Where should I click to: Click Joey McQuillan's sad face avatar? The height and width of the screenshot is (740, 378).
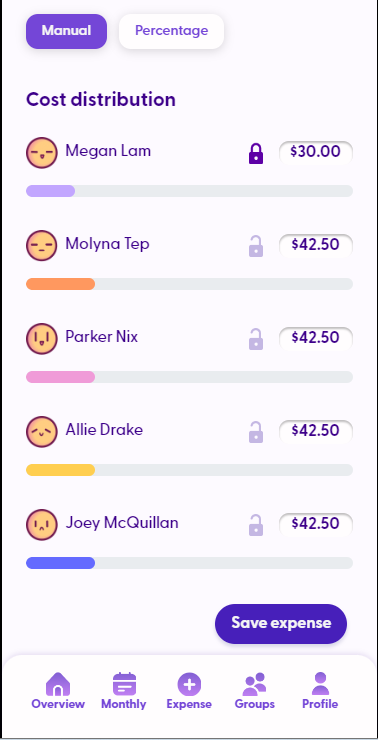tap(42, 525)
